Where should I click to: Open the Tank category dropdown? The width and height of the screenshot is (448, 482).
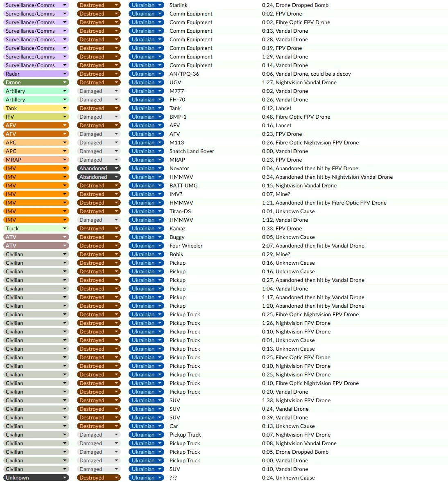tap(36, 108)
